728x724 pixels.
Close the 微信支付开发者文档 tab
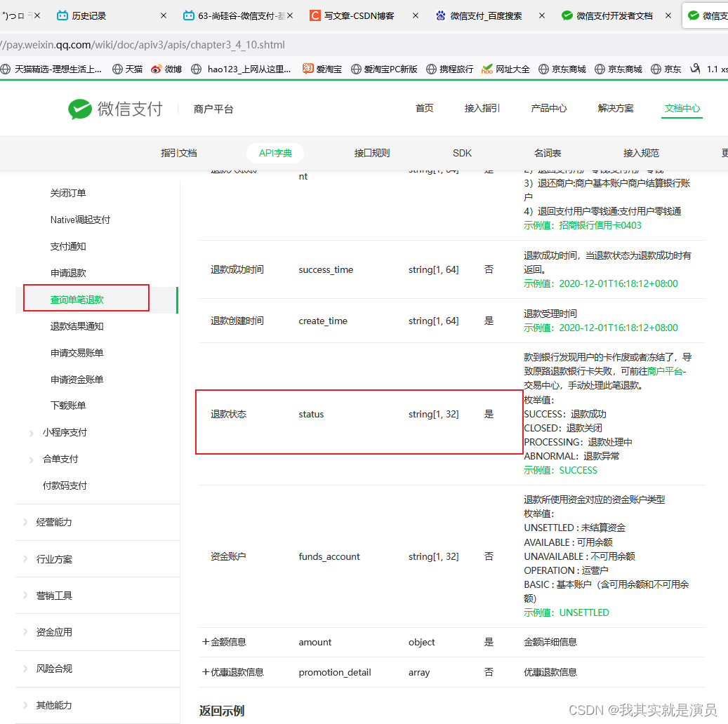tap(668, 15)
